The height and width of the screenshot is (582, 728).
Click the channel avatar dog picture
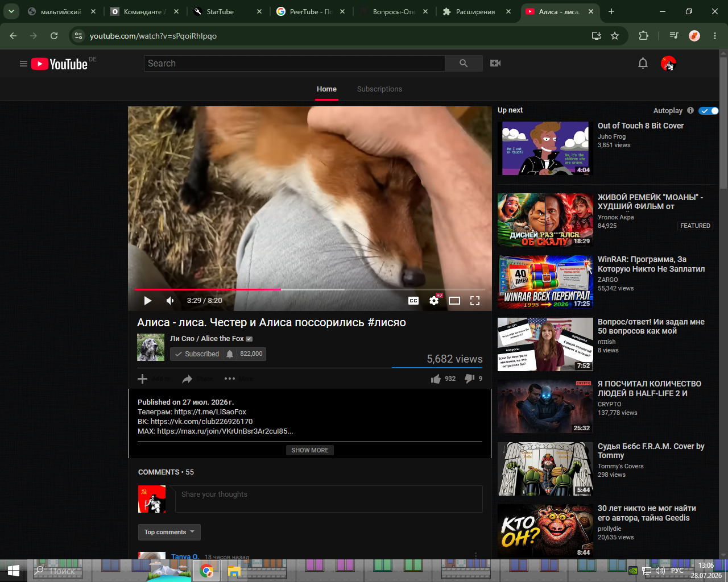(x=151, y=347)
